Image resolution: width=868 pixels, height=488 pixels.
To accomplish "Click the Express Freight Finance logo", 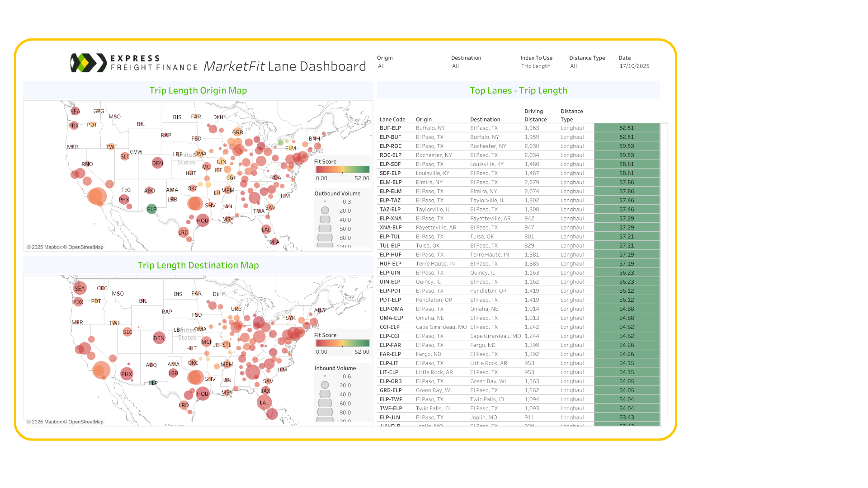I will point(134,63).
